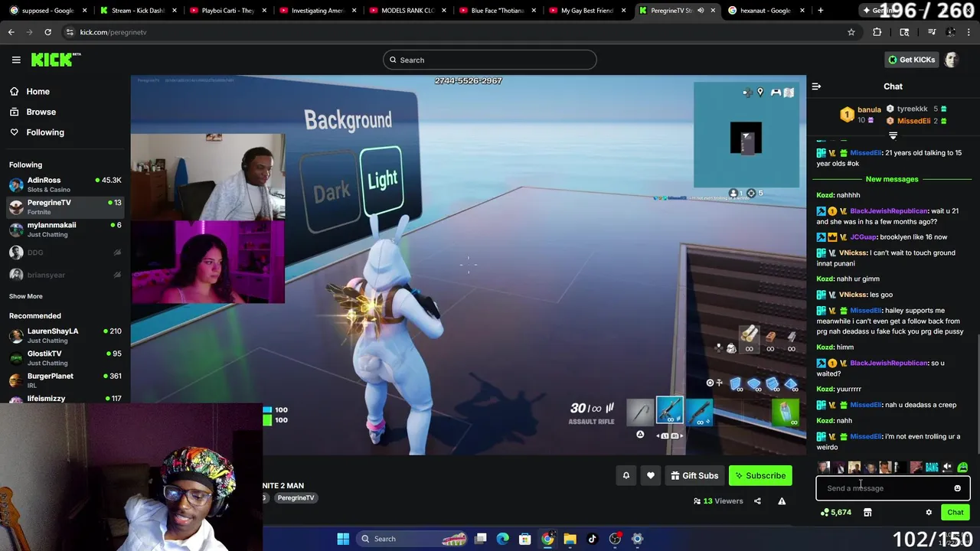The image size is (980, 551).
Task: Go back in browser history
Action: [x=11, y=32]
